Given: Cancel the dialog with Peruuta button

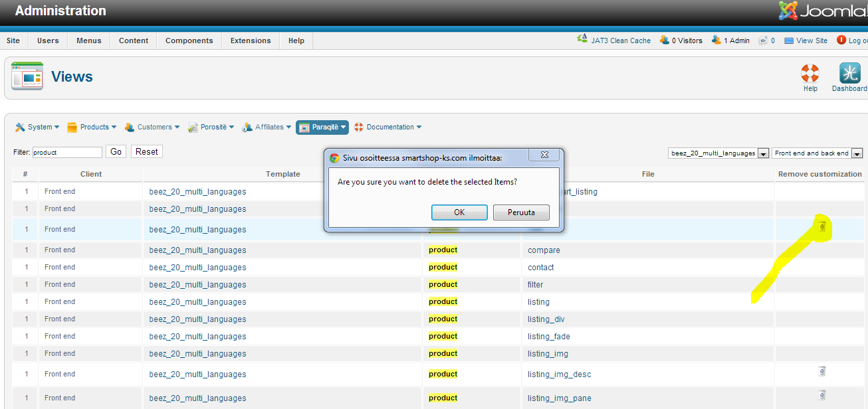Looking at the screenshot, I should (521, 212).
